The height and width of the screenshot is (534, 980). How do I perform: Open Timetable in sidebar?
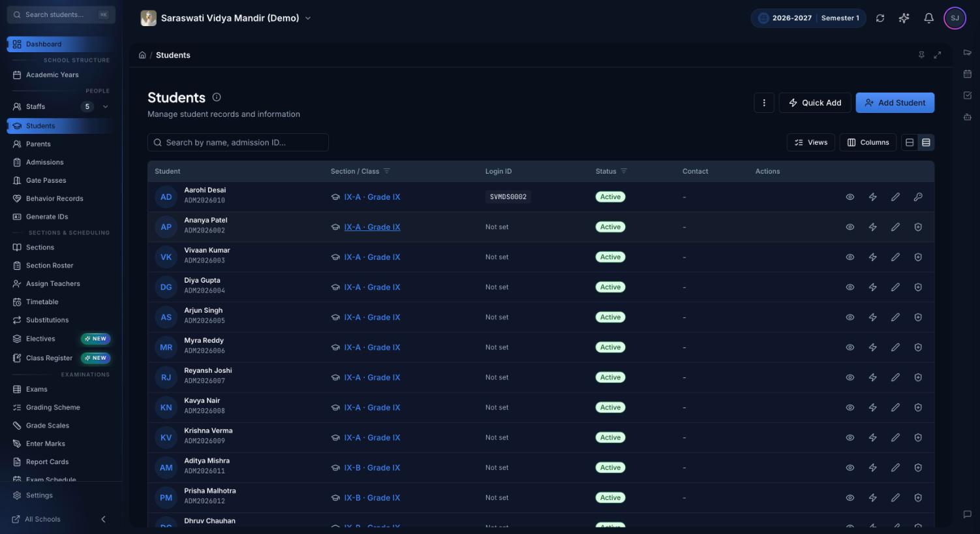61,302
